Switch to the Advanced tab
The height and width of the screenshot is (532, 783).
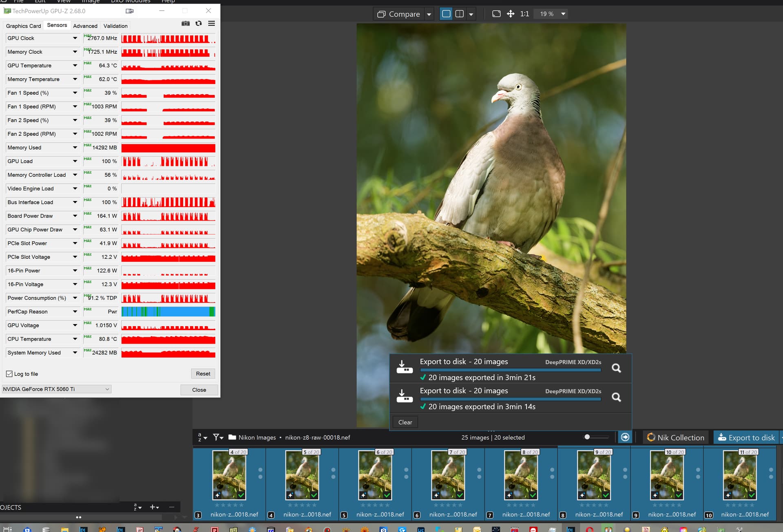click(x=85, y=26)
